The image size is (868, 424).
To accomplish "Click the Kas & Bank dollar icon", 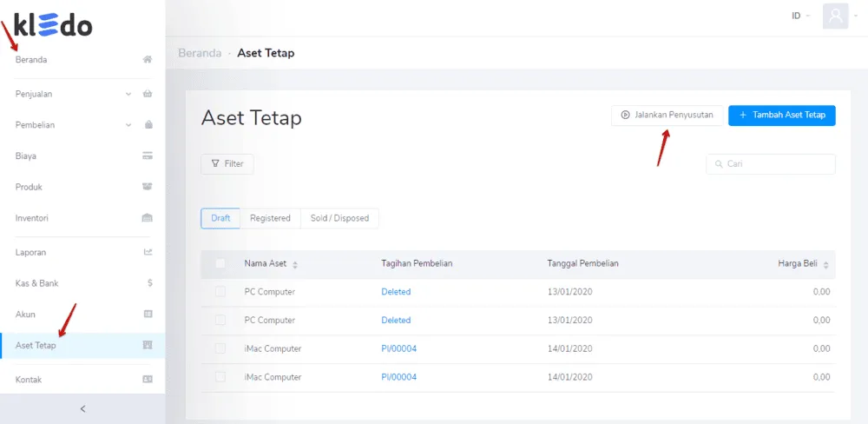I will coord(149,283).
